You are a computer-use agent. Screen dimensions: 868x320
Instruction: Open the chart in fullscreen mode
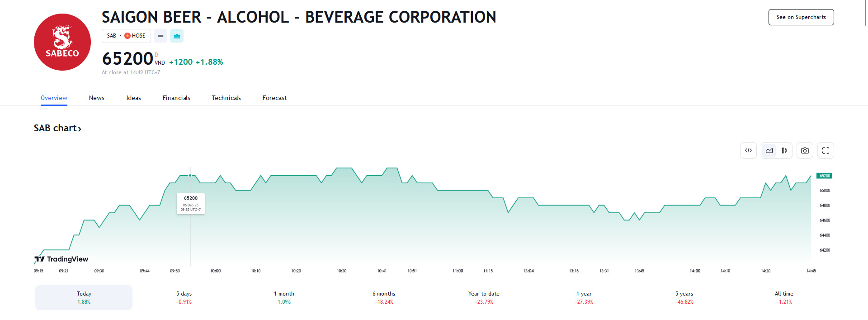point(826,151)
